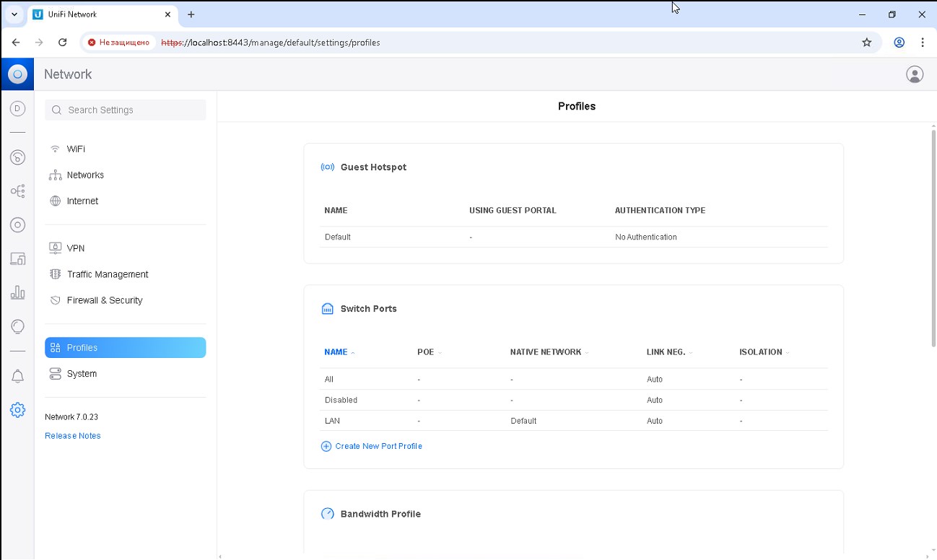Sort Switch Ports by LINK NEG. column
This screenshot has width=937, height=560.
click(x=670, y=352)
